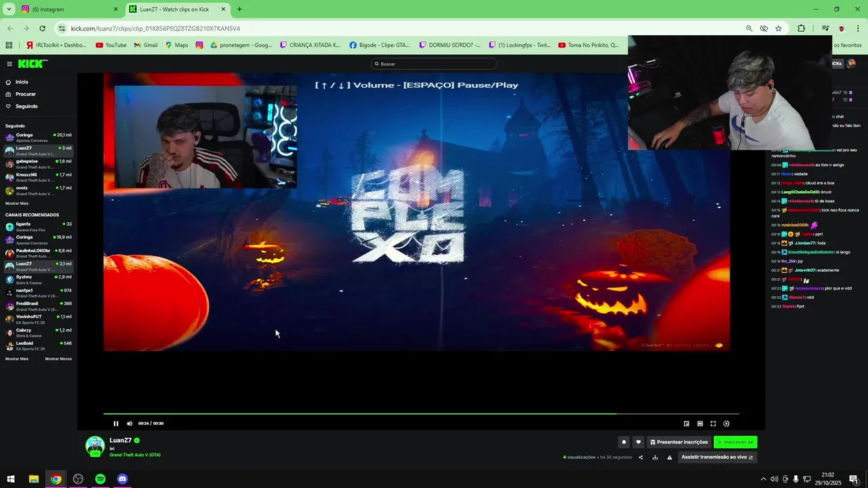Open browser extensions puzzle icon
The image size is (868, 488).
[x=802, y=28]
